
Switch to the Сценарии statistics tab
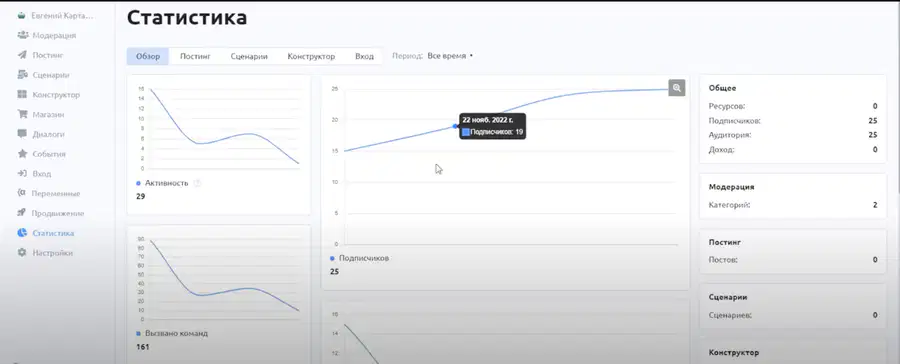249,56
